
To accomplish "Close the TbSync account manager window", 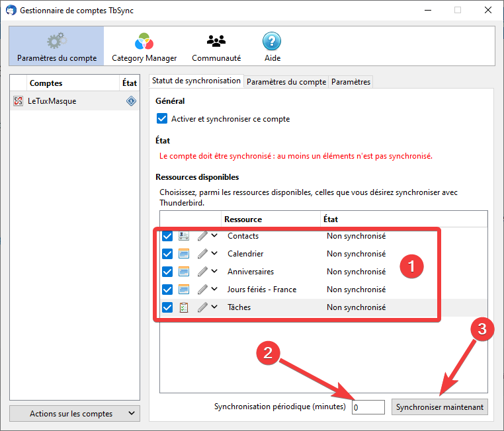I will point(487,10).
